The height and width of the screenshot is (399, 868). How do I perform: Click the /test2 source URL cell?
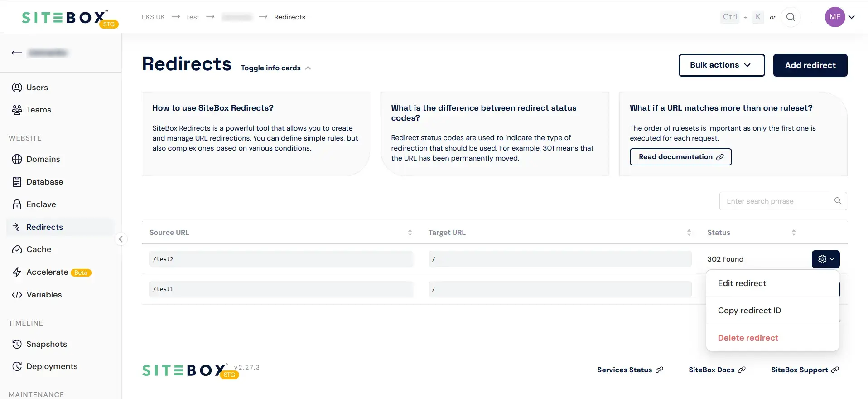click(281, 259)
